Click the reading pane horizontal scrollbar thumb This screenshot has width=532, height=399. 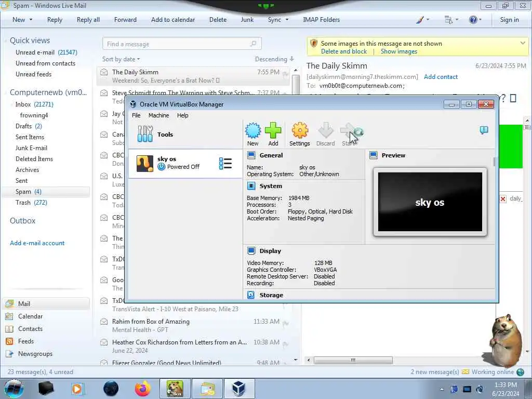click(353, 360)
